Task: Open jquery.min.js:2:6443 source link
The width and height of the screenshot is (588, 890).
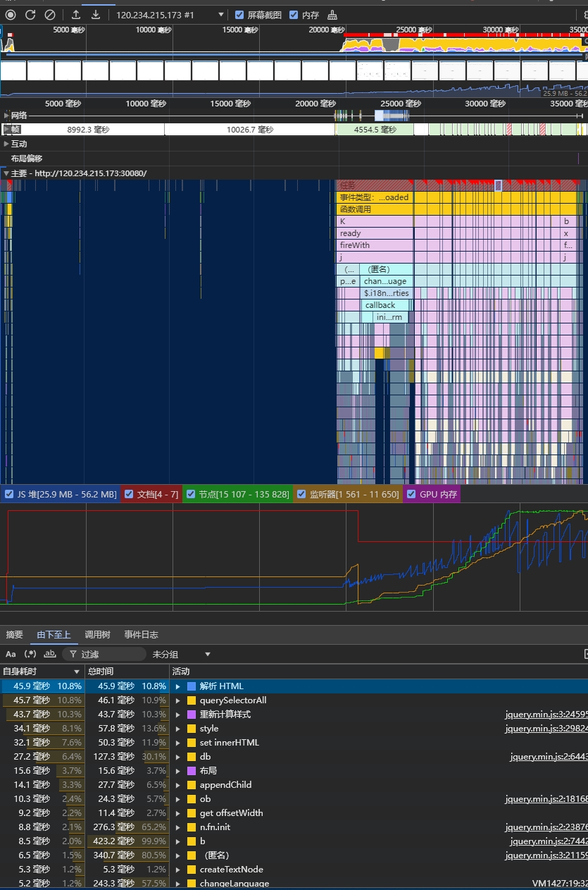Action: (x=549, y=757)
